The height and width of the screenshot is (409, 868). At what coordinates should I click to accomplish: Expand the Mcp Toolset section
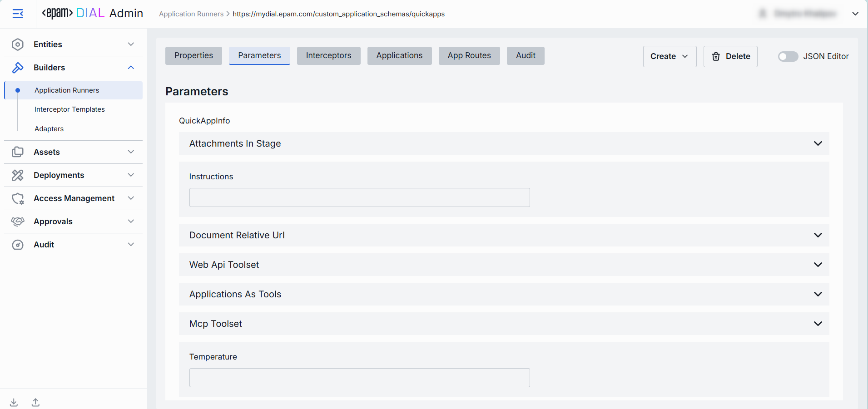point(818,324)
